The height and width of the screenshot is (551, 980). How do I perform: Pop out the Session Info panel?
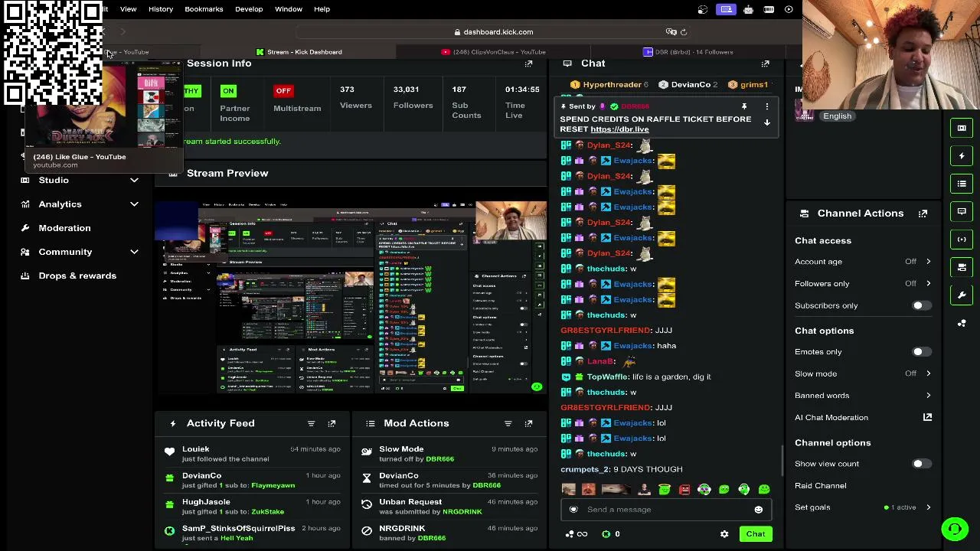pos(528,64)
